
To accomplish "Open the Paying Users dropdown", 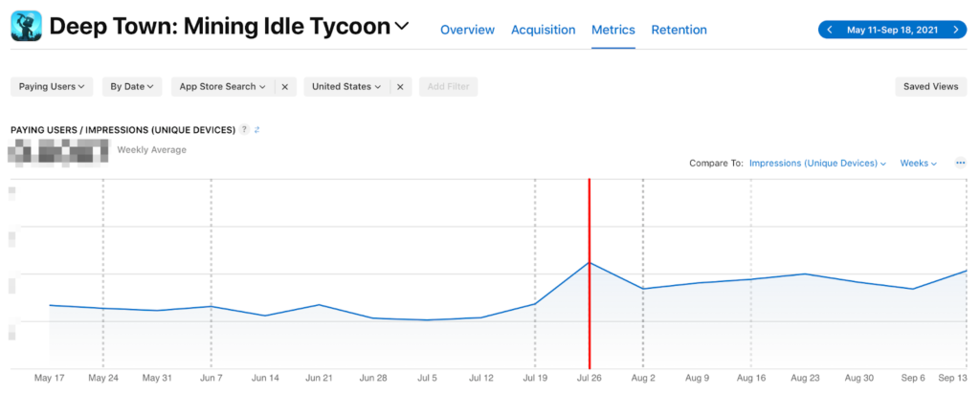I will (52, 87).
